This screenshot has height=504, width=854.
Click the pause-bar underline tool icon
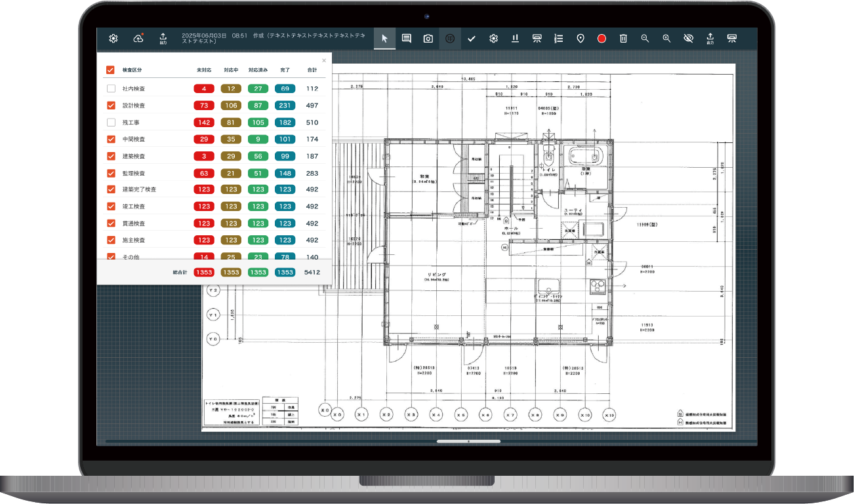pyautogui.click(x=516, y=39)
